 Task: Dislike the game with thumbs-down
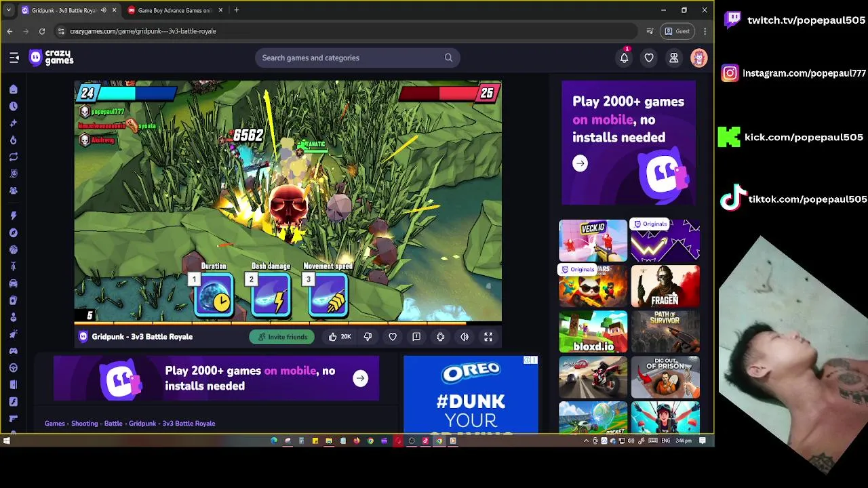(368, 337)
